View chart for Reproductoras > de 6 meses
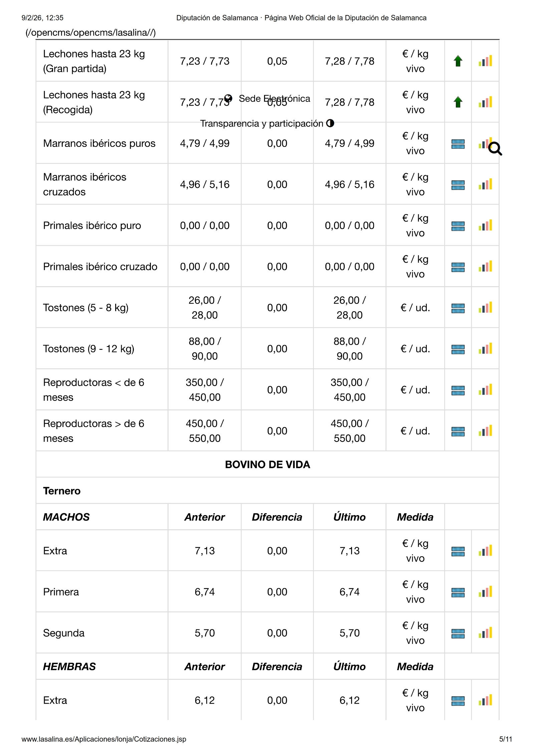 (x=485, y=431)
